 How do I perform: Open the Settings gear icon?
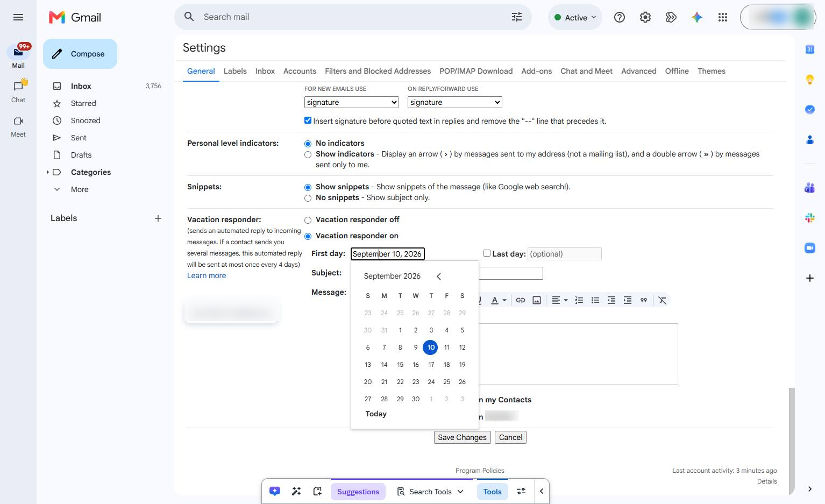[645, 17]
